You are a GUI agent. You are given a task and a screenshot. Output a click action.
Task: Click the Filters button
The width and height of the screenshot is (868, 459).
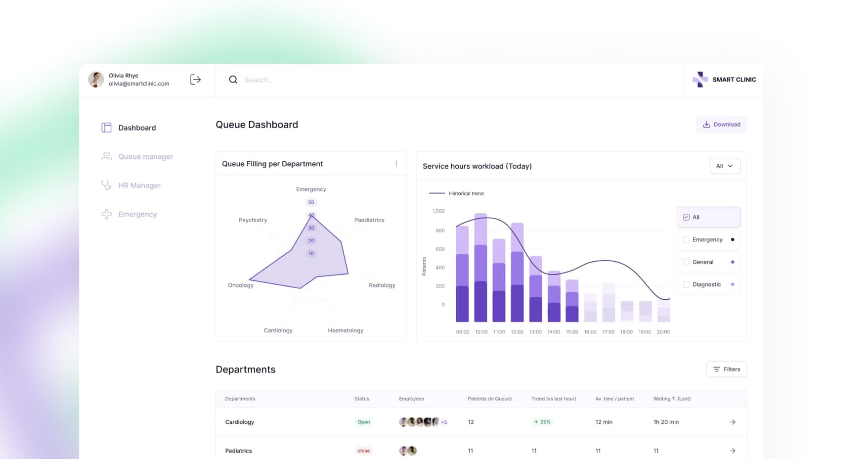726,369
